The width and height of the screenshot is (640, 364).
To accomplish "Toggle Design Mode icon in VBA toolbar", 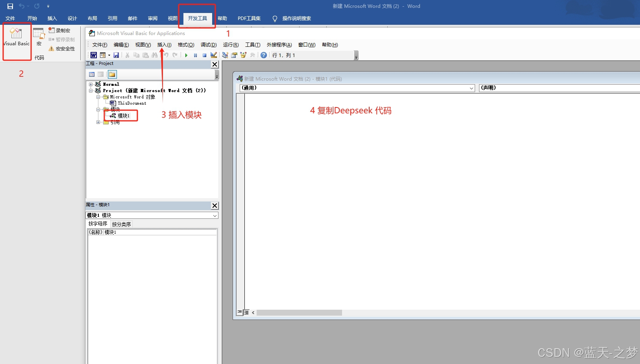I will coord(214,55).
